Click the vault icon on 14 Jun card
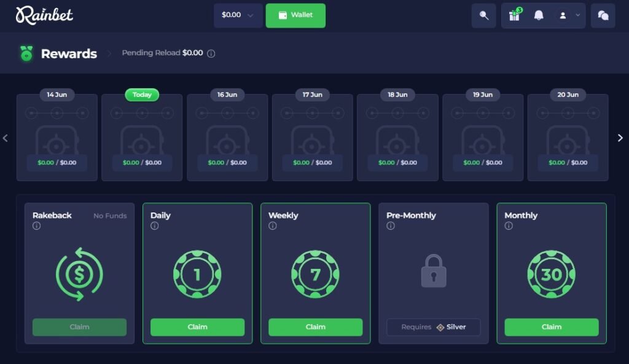629x364 pixels. (x=57, y=141)
